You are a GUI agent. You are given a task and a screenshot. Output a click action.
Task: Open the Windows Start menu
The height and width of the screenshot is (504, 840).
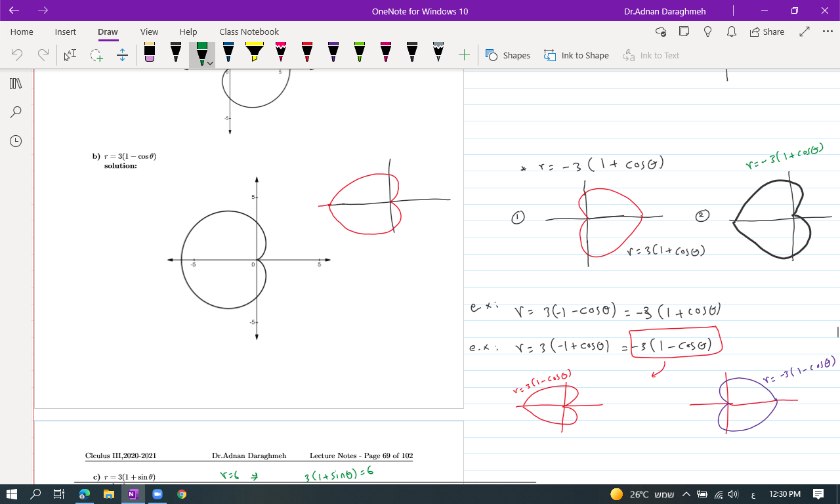click(12, 494)
